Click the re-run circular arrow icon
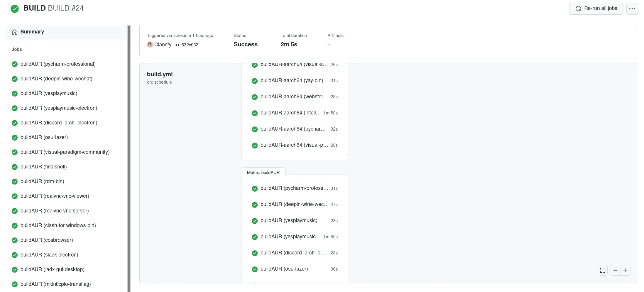The image size is (644, 292). (x=578, y=9)
